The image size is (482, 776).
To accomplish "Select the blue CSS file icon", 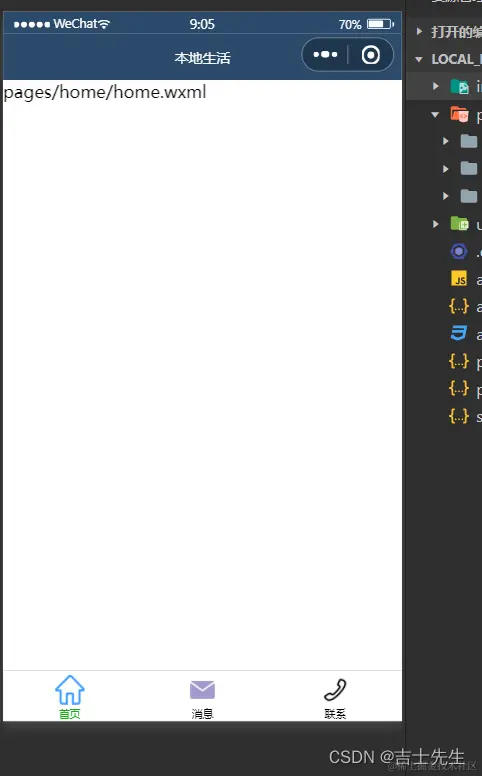I will coord(459,334).
